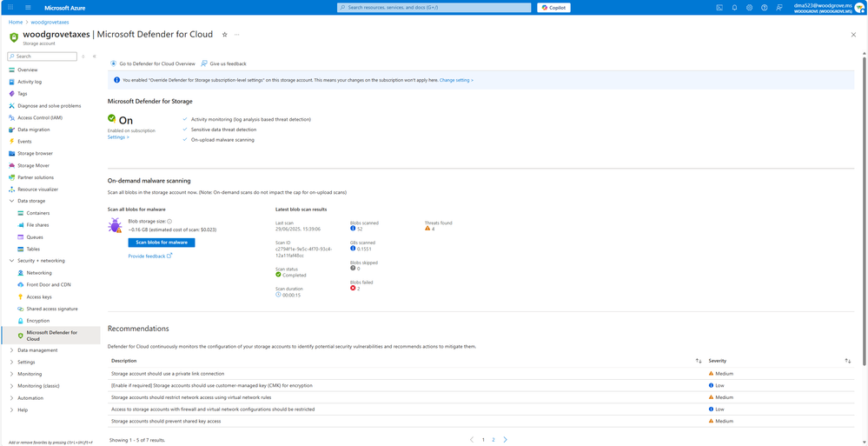Open Provide feedback link

coord(150,256)
